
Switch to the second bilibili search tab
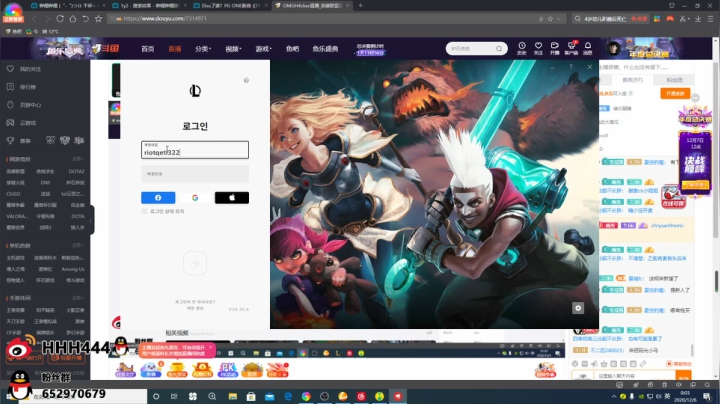[149, 6]
